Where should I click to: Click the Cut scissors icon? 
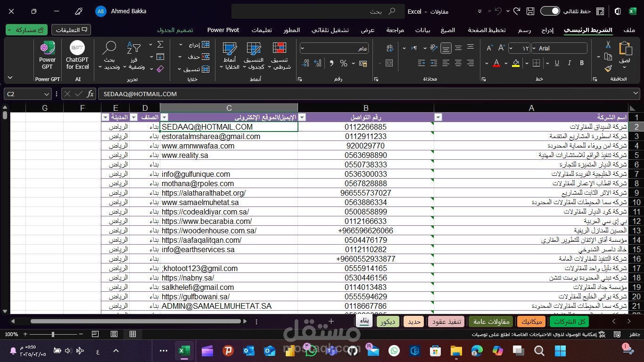(x=608, y=45)
